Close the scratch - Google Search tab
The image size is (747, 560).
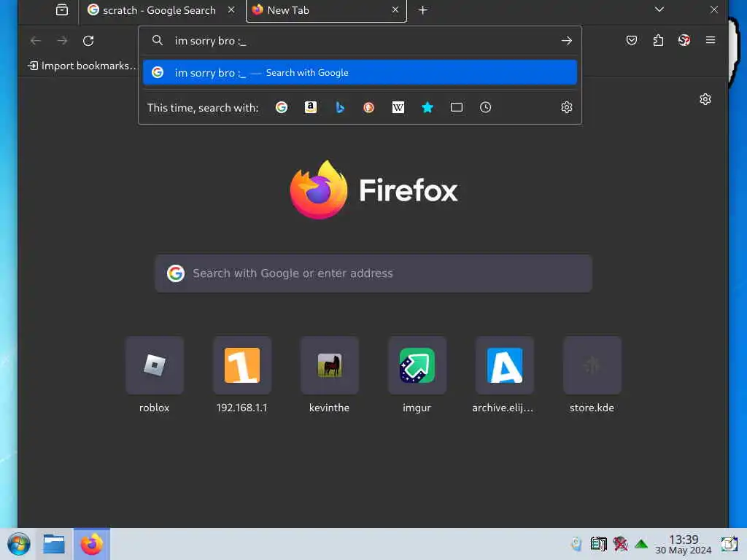click(231, 10)
